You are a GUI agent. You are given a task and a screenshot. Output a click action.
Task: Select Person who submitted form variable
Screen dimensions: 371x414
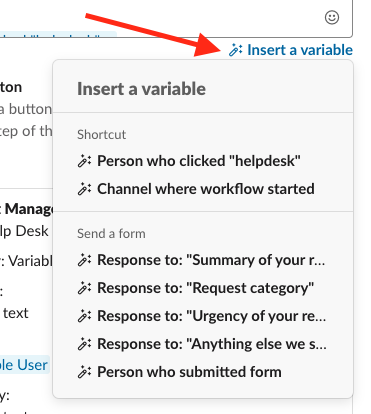(179, 372)
